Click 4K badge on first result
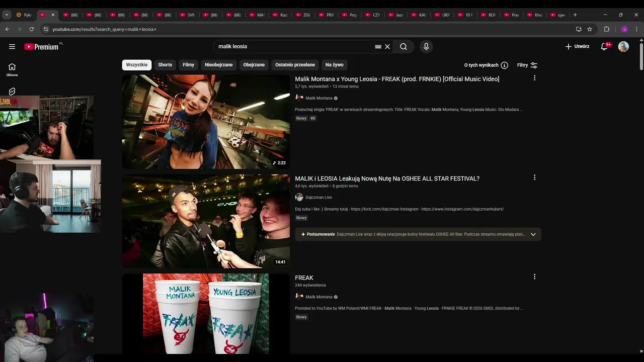The height and width of the screenshot is (362, 644). tap(312, 118)
